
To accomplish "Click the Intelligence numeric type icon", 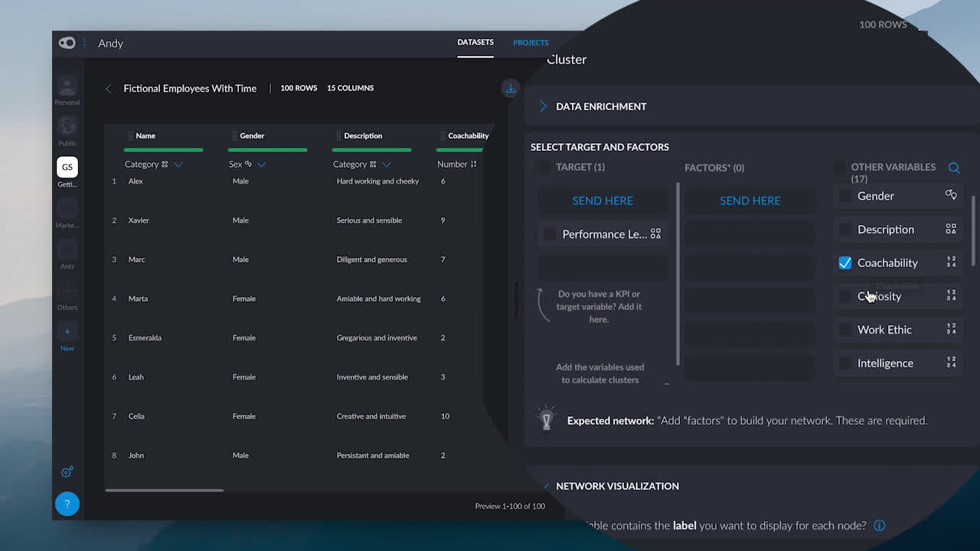I will [951, 363].
